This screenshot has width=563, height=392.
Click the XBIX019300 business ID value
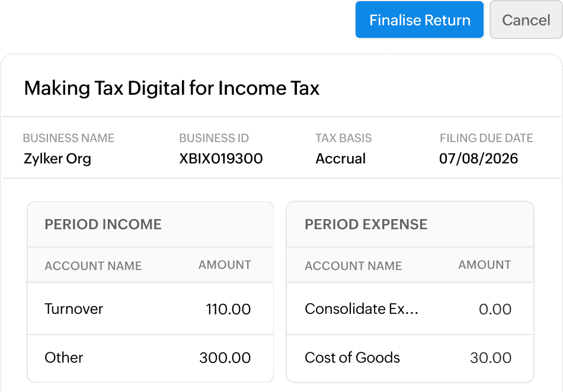click(221, 159)
